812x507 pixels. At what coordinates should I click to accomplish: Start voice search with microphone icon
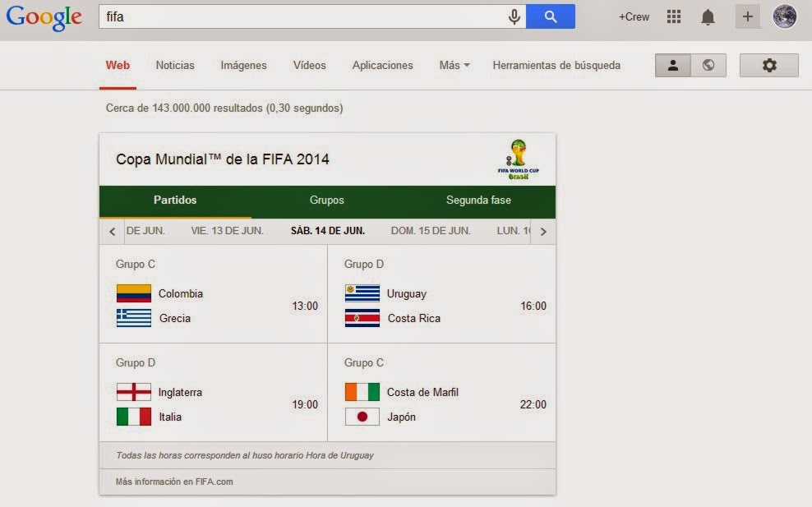click(x=514, y=16)
